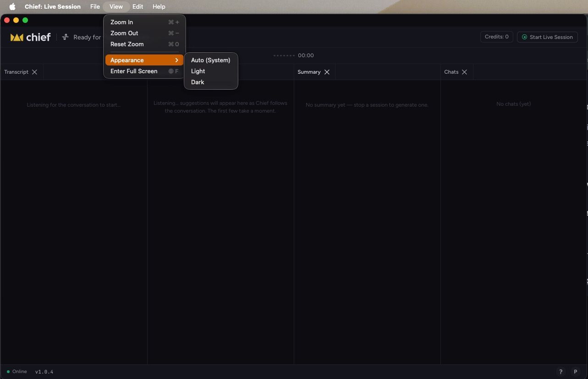Expand the Appearance submenu

coord(144,60)
